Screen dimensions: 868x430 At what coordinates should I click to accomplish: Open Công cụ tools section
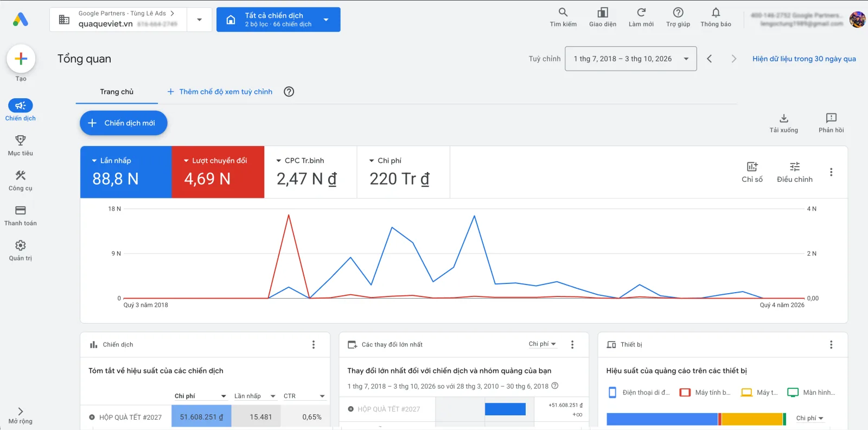(21, 180)
